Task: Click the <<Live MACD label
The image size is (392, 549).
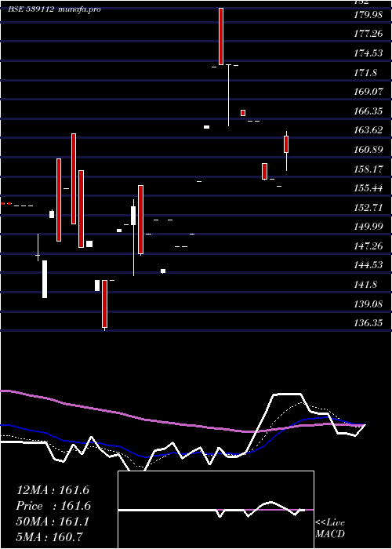Action: pyautogui.click(x=330, y=528)
